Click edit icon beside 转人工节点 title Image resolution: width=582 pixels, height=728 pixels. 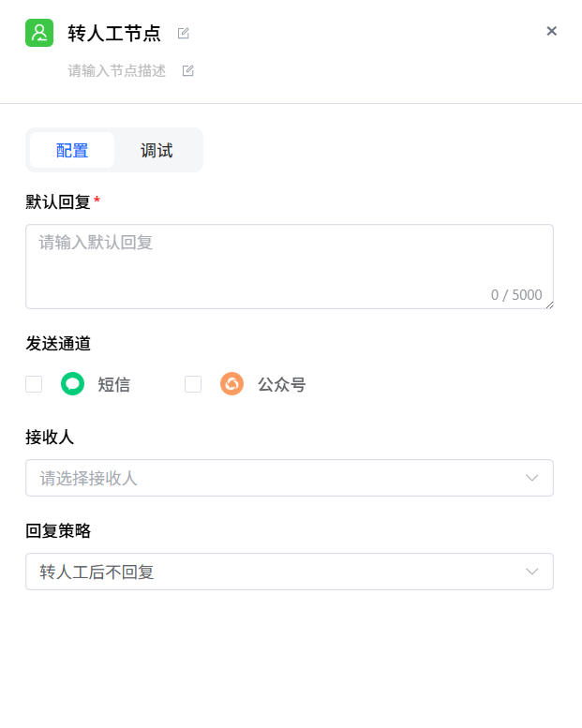click(x=184, y=34)
